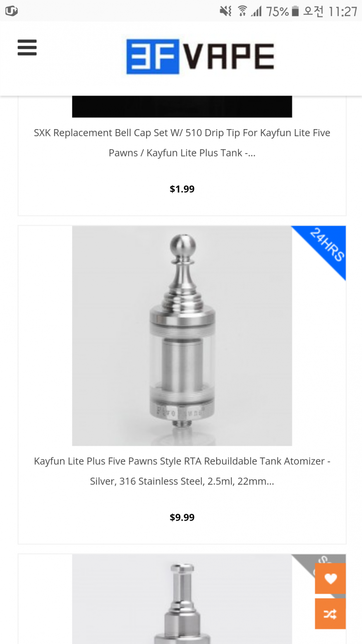The height and width of the screenshot is (644, 362).
Task: Open SXK Replacement Bell Cap Set link
Action: pos(182,143)
